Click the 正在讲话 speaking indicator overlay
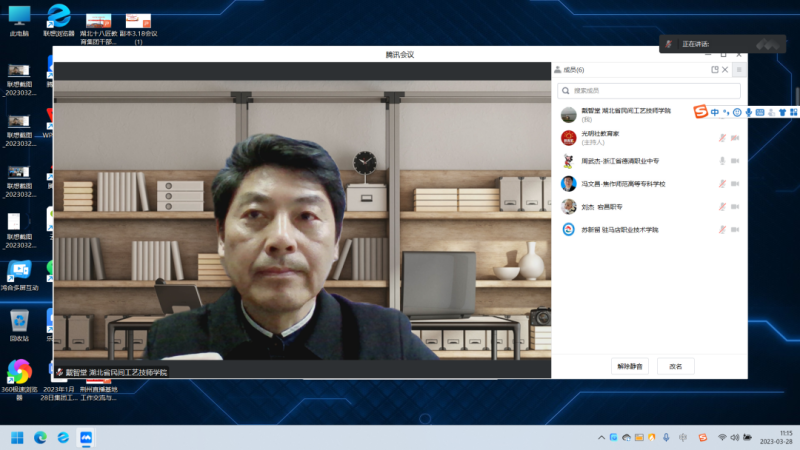800x450 pixels. [722, 44]
